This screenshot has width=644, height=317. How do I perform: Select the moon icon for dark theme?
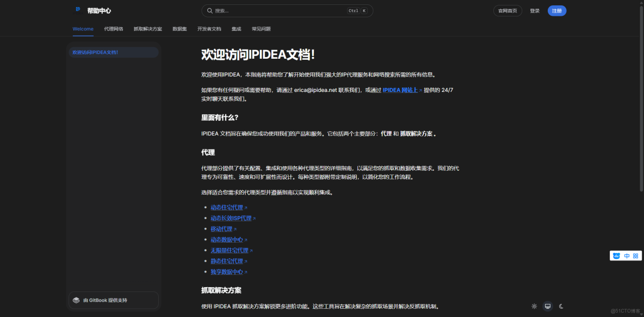click(560, 306)
